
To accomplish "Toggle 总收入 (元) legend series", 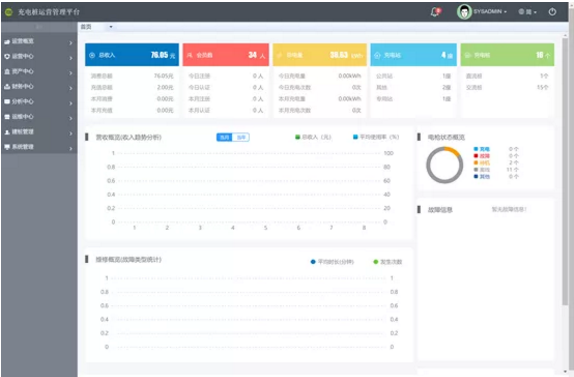I will coord(313,137).
